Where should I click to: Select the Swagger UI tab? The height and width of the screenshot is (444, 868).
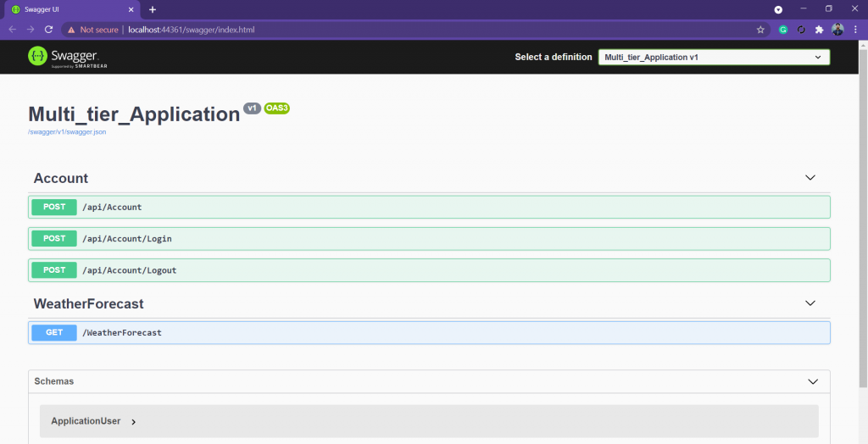coord(71,10)
